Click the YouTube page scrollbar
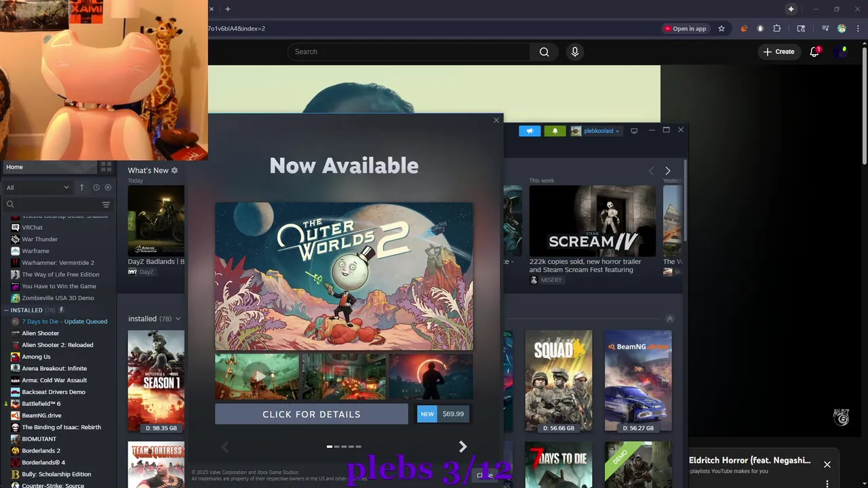The height and width of the screenshot is (488, 868). click(864, 105)
